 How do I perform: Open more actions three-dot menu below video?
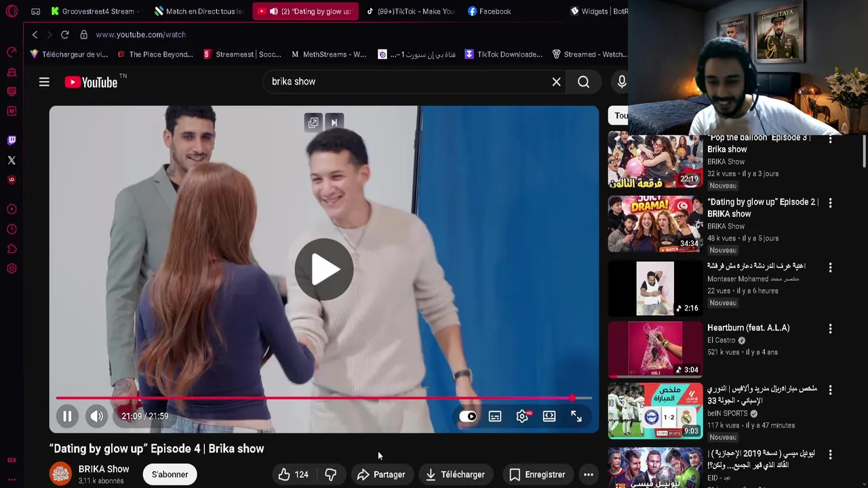click(x=589, y=474)
